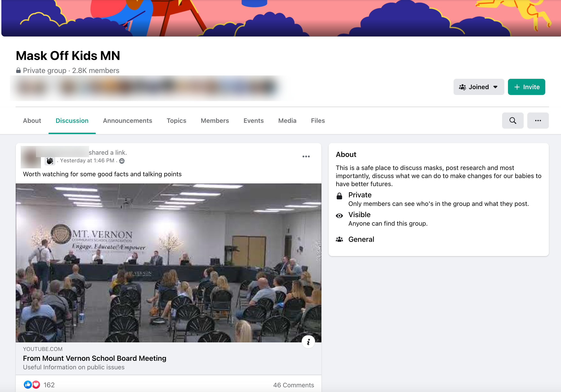Click the post audience group members icon
This screenshot has width=561, height=392.
(122, 161)
